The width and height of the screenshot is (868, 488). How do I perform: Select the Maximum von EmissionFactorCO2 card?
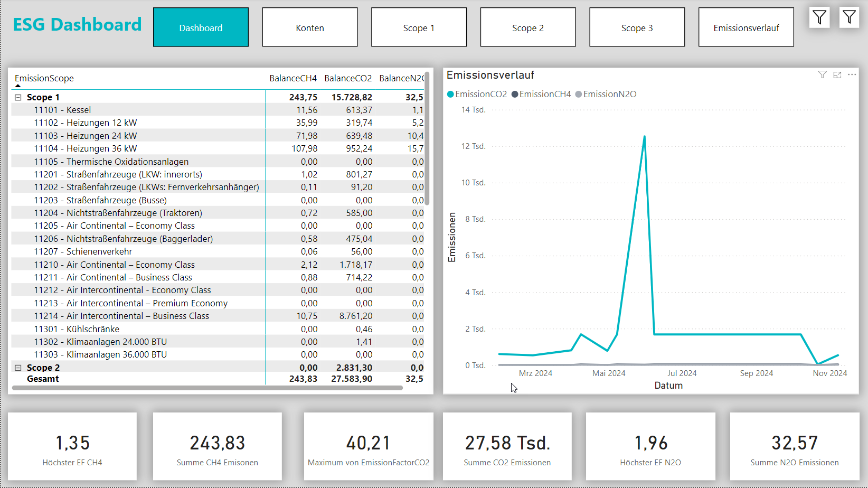coord(369,446)
